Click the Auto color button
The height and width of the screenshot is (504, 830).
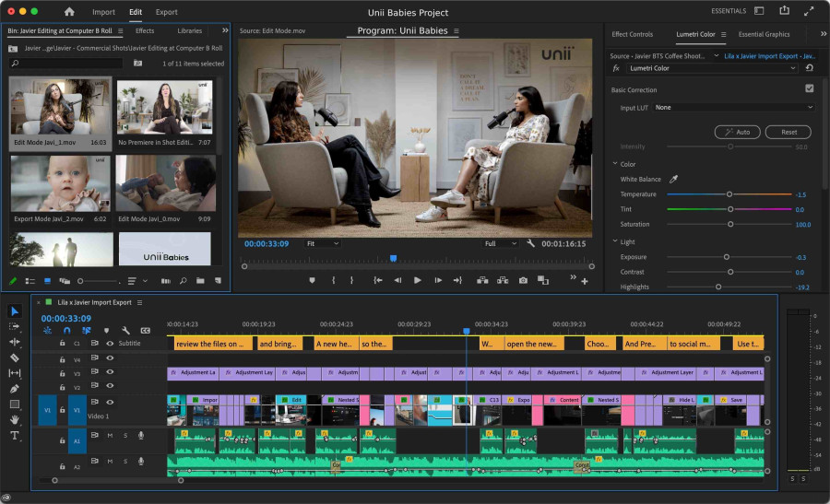coord(738,132)
